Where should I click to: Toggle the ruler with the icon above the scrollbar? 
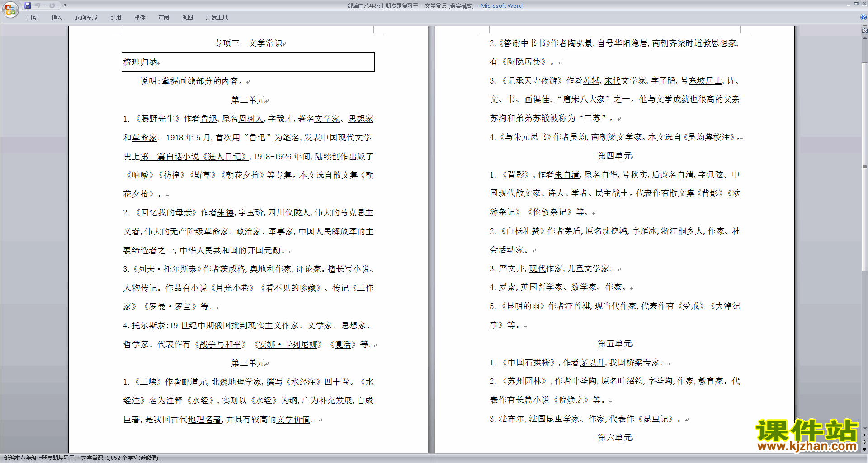865,30
